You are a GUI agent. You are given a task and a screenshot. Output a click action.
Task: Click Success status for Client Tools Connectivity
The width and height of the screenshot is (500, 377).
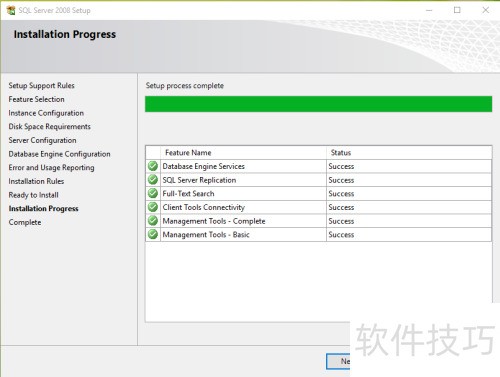[341, 207]
